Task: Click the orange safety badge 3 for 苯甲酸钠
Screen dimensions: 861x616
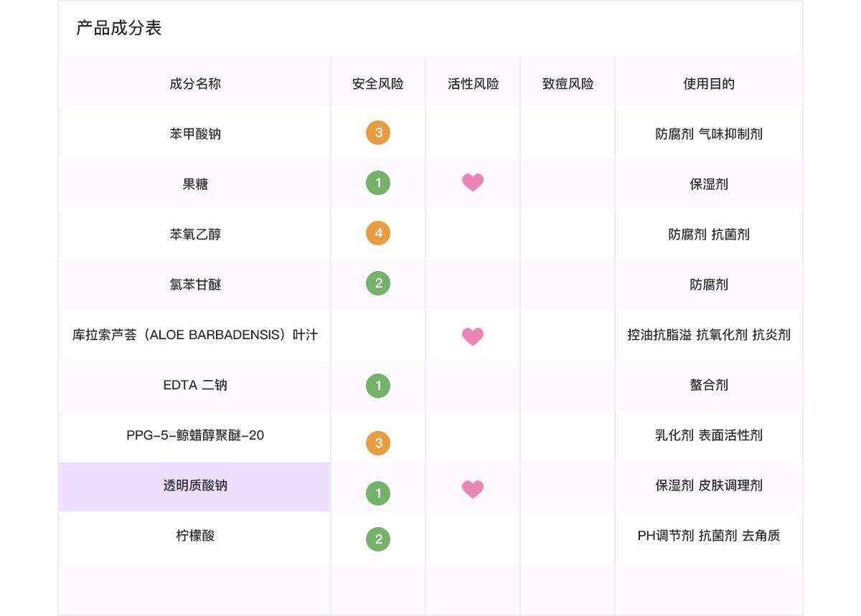Action: tap(378, 133)
